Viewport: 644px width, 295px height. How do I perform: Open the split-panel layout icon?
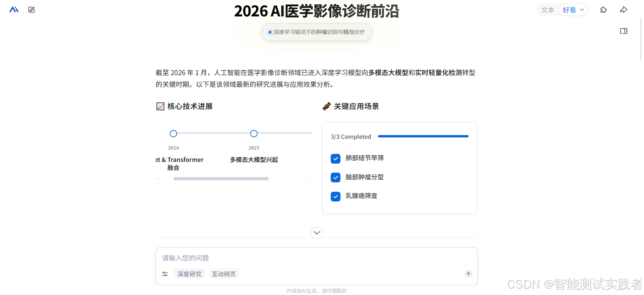(x=624, y=31)
